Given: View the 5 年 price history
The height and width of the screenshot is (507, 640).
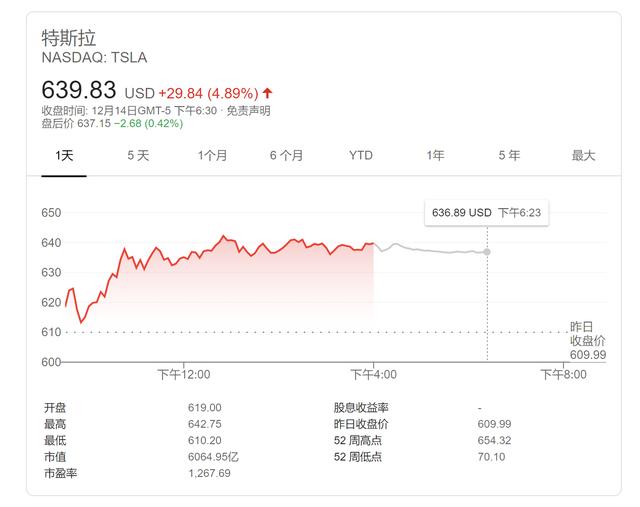Looking at the screenshot, I should (509, 156).
